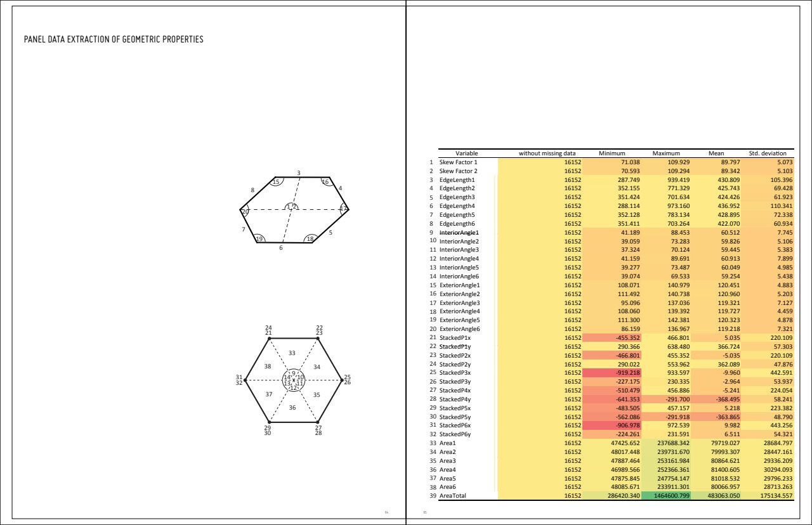Screen dimensions: 812x525
Task: Click the "InteriorAngle6" row label
Action: 459,276
